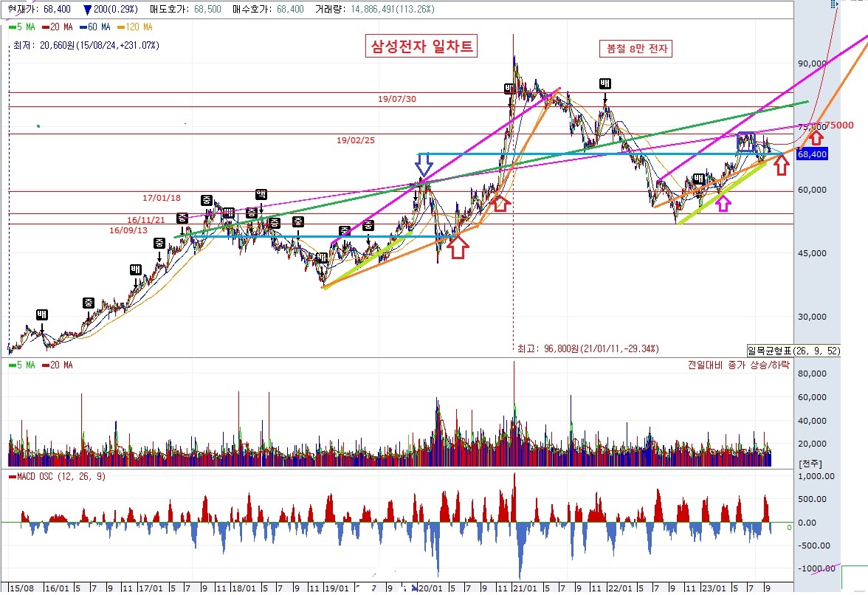The width and height of the screenshot is (868, 595).
Task: Select the '액' event marker on the chart
Action: [x=261, y=194]
